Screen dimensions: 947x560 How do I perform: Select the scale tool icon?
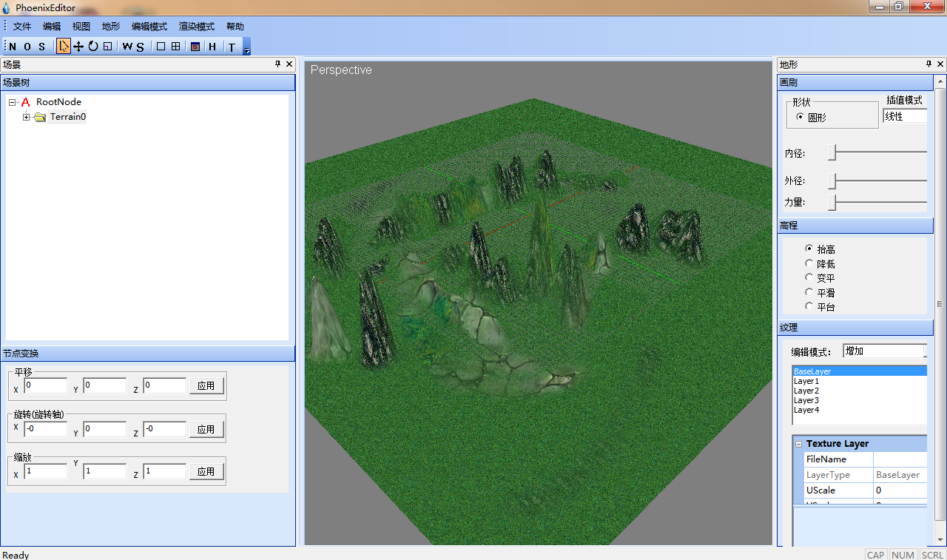point(107,47)
